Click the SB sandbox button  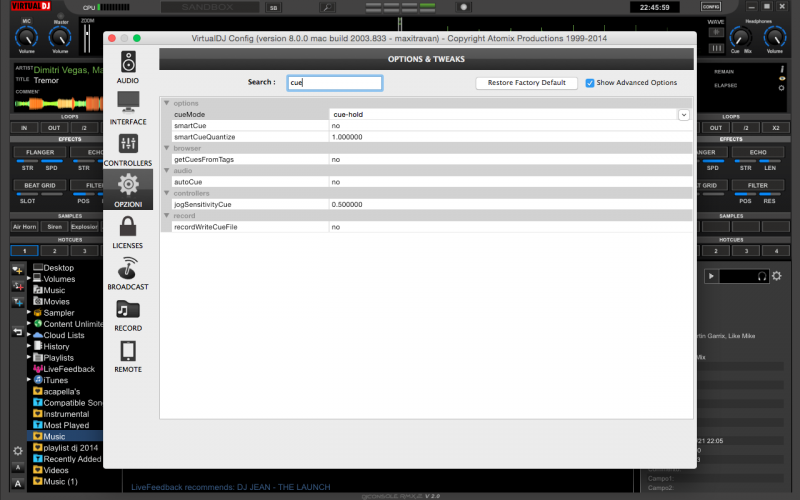(273, 7)
